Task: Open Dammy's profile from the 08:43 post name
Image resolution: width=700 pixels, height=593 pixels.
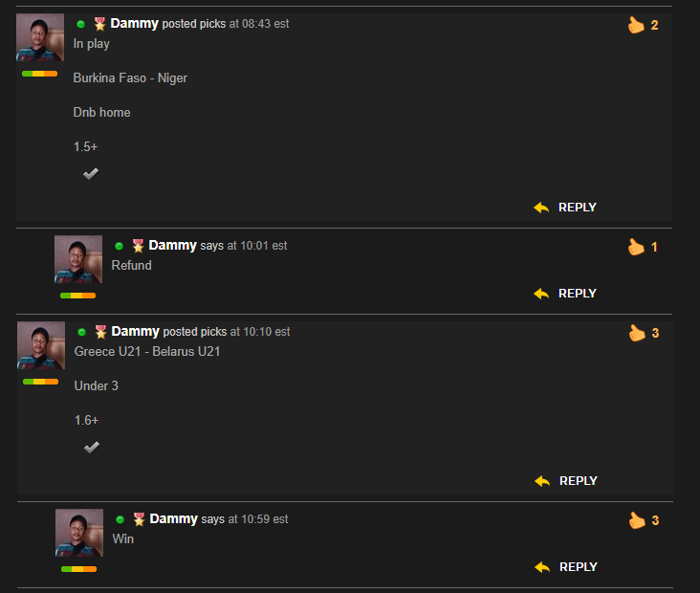Action: coord(134,23)
